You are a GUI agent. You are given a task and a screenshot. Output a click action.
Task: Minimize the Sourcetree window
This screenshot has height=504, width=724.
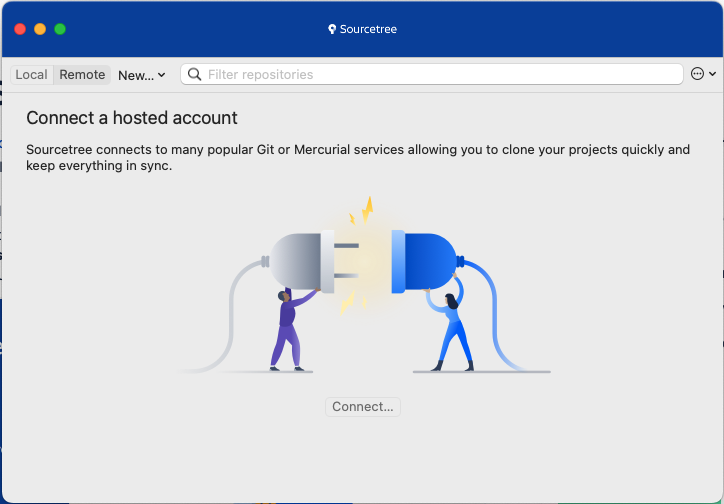point(40,29)
